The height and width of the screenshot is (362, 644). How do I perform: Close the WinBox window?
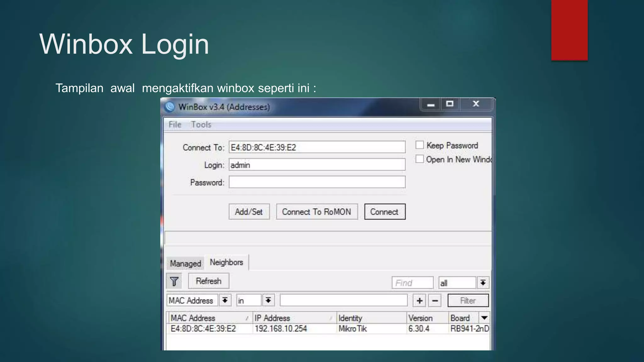coord(476,104)
